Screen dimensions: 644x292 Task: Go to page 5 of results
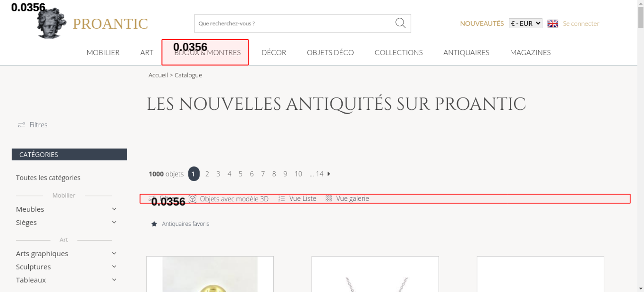(x=241, y=174)
